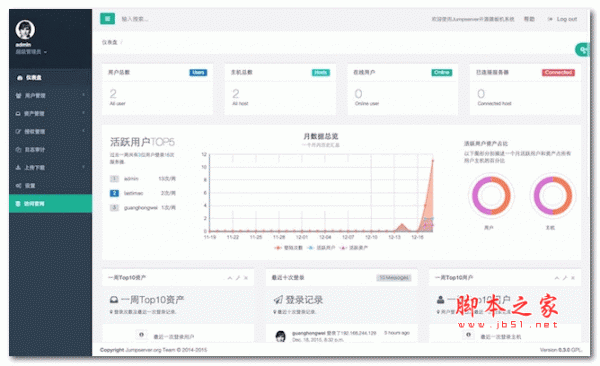Click the peak data point on the chart
The image size is (600, 366).
[433, 160]
